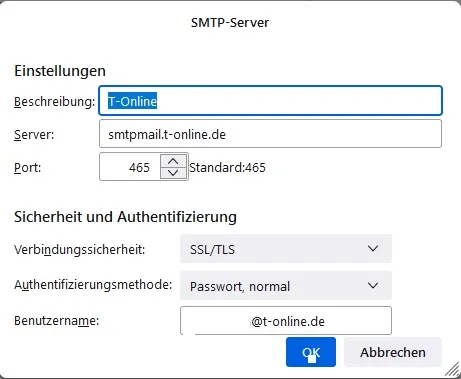Click the Standard:465 hint text
The image size is (461, 379).
(x=227, y=167)
